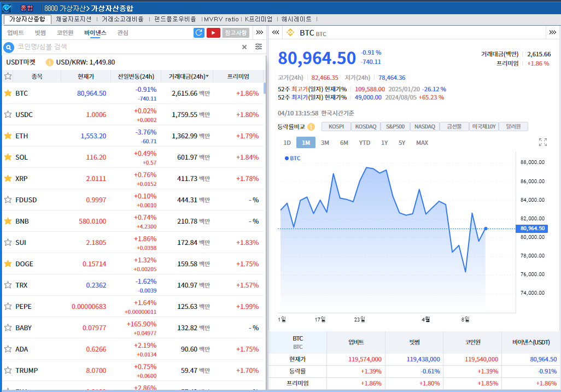Collapse detail panel using <<< arrows

[x=275, y=33]
